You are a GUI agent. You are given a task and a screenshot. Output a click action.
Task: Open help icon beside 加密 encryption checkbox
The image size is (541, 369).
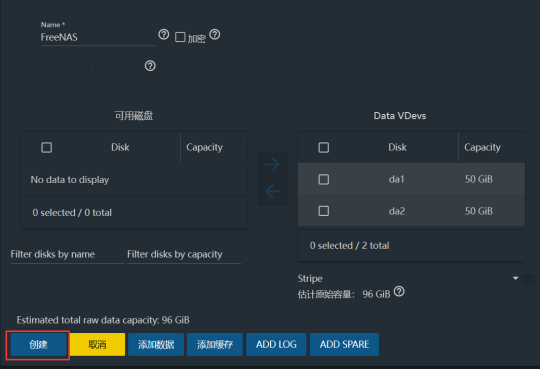[x=215, y=34]
